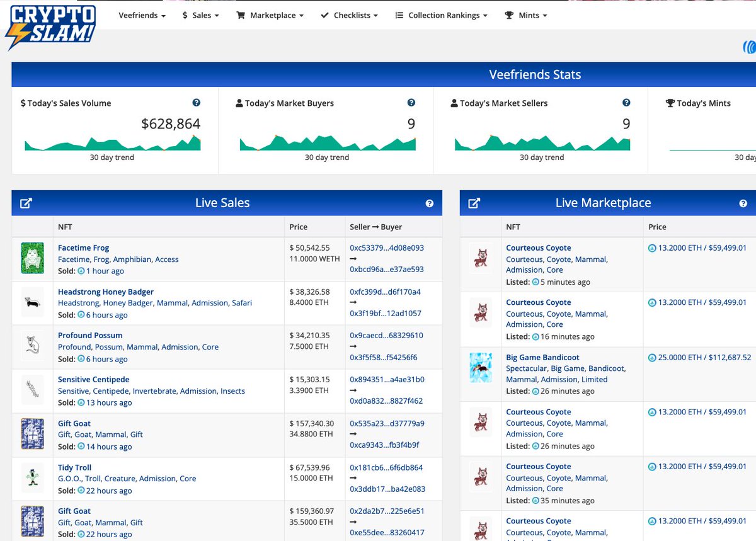This screenshot has height=541, width=756.
Task: Click seller address 0x535a23...d37779a9
Action: [x=387, y=423]
